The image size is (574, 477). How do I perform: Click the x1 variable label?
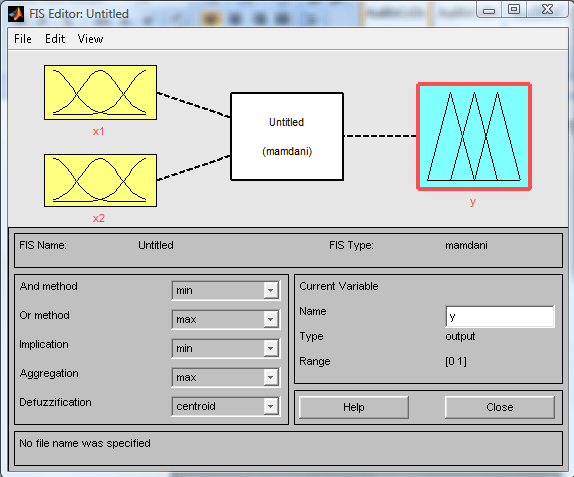pyautogui.click(x=98, y=131)
